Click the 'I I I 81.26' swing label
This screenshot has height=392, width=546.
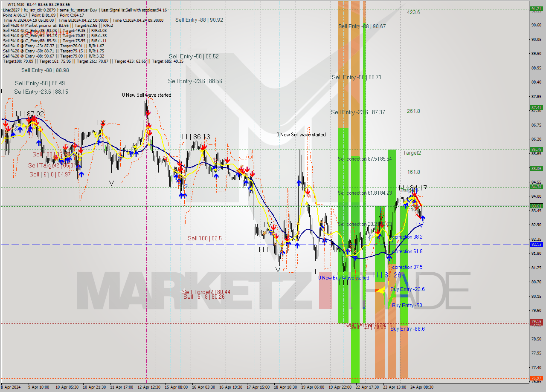pyautogui.click(x=387, y=275)
